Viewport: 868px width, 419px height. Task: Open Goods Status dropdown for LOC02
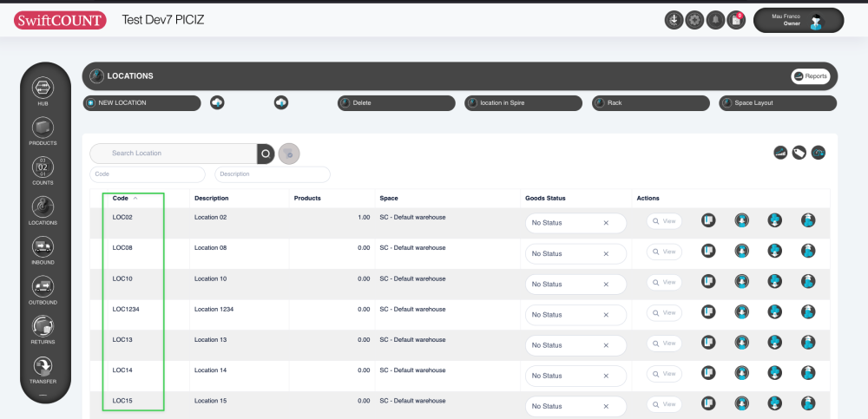(575, 223)
